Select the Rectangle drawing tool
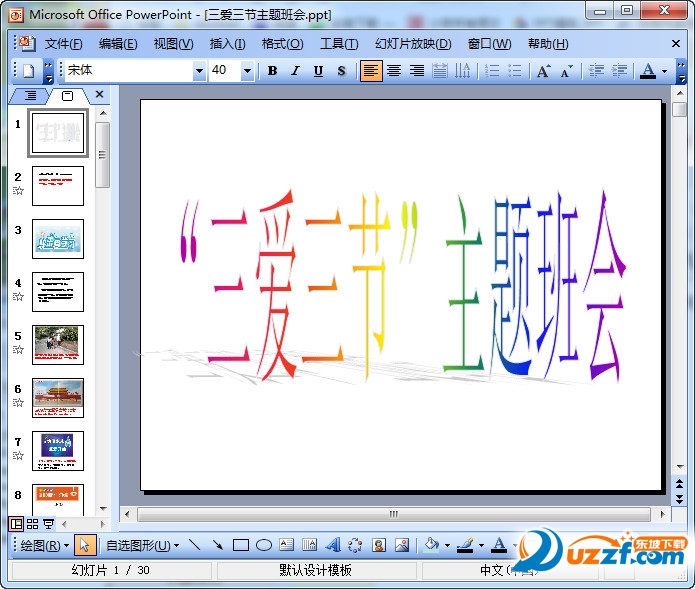Screen dimensions: 695x589 pyautogui.click(x=241, y=545)
